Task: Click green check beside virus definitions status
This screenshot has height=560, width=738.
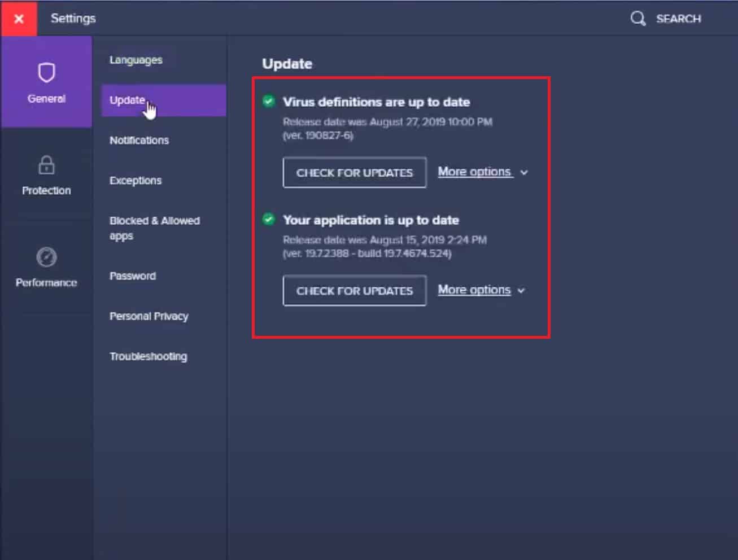Action: [269, 101]
